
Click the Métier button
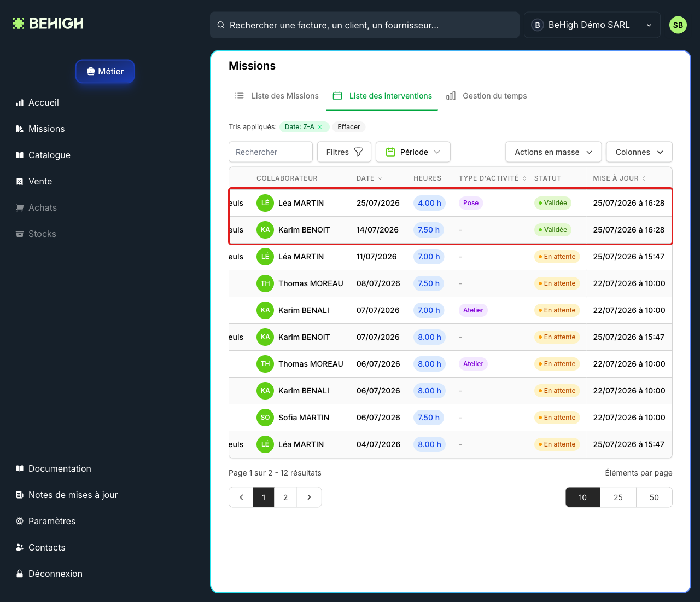105,72
